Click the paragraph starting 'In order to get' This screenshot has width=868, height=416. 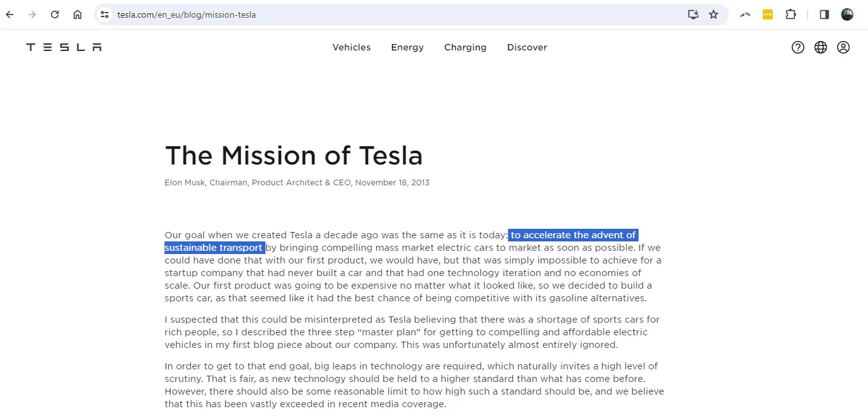[x=414, y=385]
